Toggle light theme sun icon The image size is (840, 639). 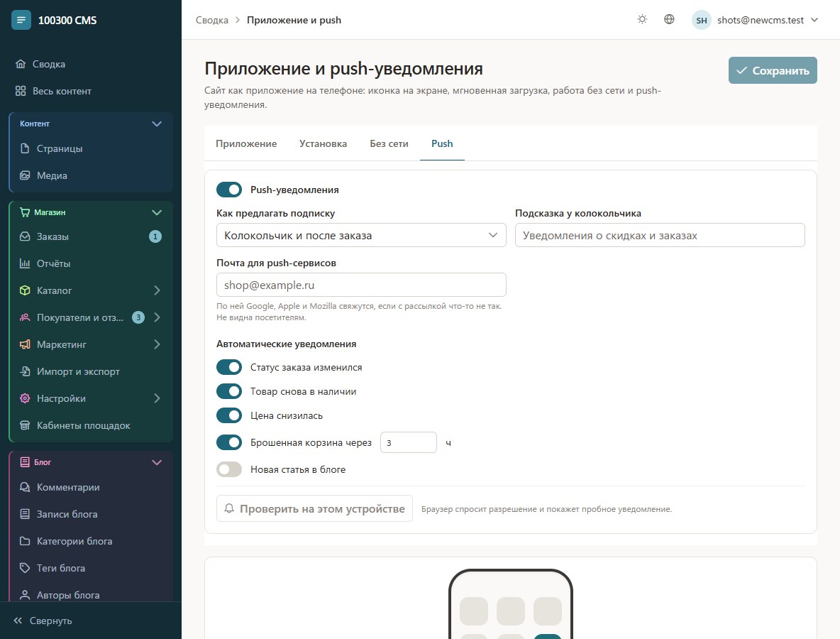642,19
